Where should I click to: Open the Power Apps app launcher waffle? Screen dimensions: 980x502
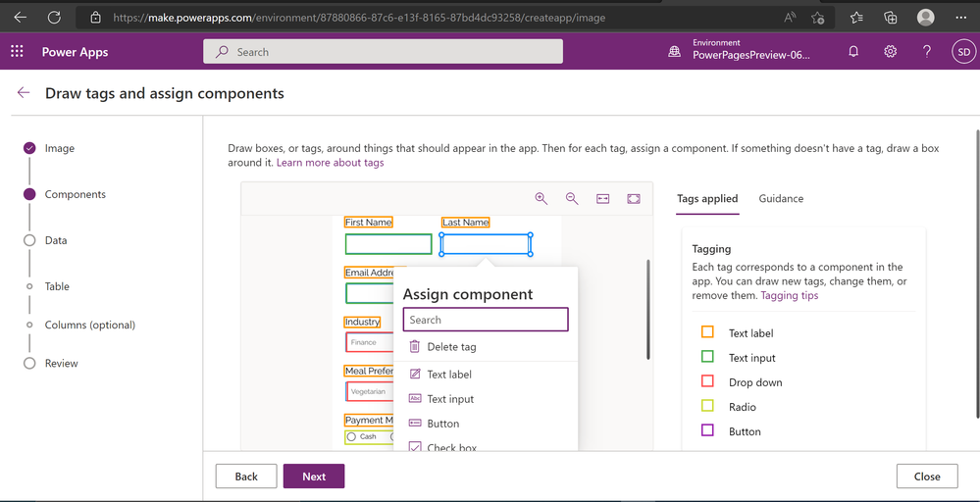click(17, 52)
